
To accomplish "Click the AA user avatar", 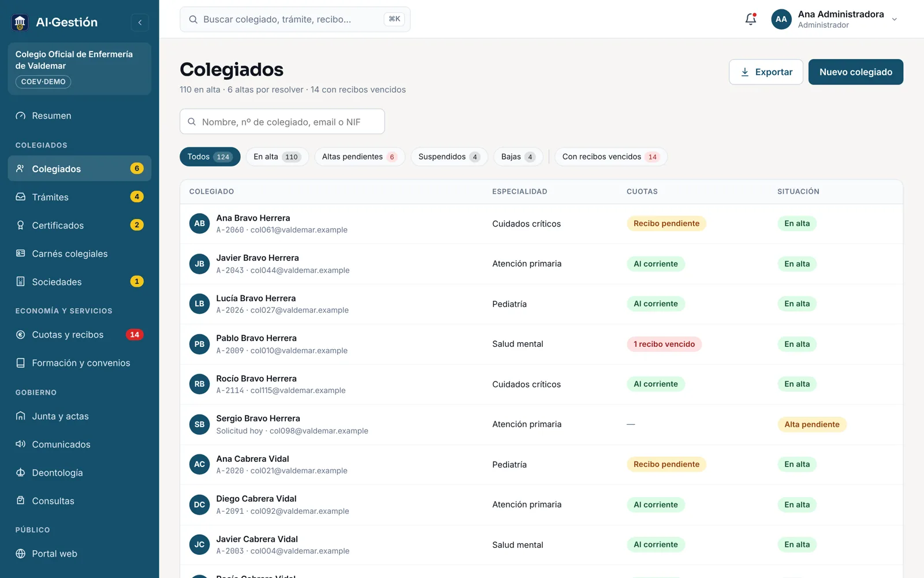I will pyautogui.click(x=781, y=19).
